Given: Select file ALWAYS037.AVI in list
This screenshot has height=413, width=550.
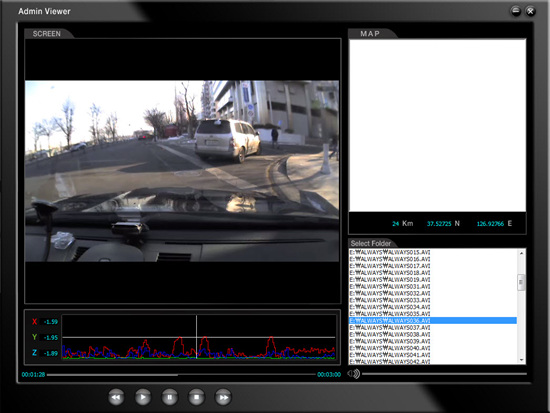Looking at the screenshot, I should pos(390,327).
